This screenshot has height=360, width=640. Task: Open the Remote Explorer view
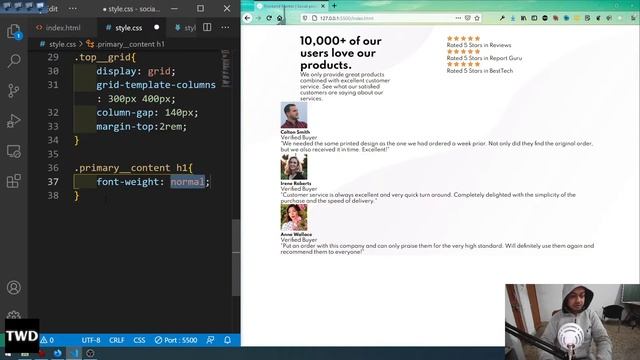(13, 151)
